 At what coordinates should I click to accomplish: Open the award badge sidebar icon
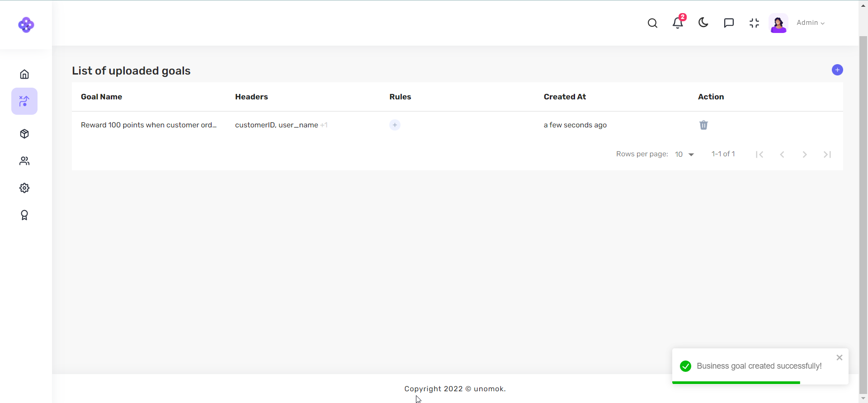(x=24, y=215)
